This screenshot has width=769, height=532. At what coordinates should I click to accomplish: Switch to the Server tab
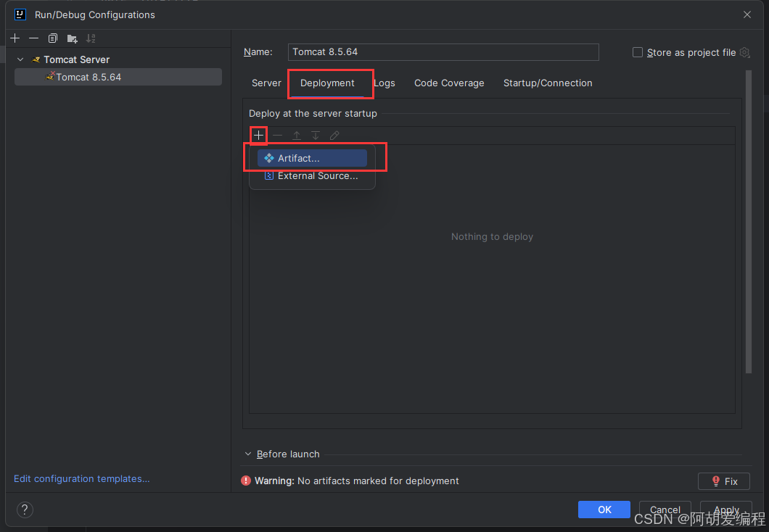[x=266, y=83]
